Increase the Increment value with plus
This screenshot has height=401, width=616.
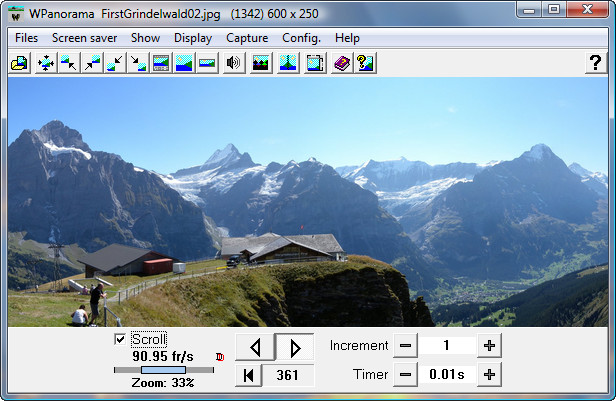489,346
